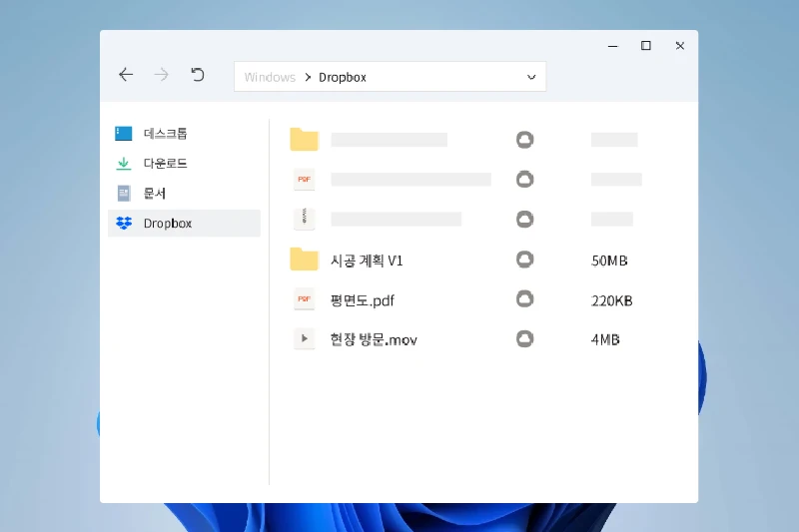799x532 pixels.
Task: Click cloud sync icon for 시공 계획 V1
Action: click(x=525, y=260)
